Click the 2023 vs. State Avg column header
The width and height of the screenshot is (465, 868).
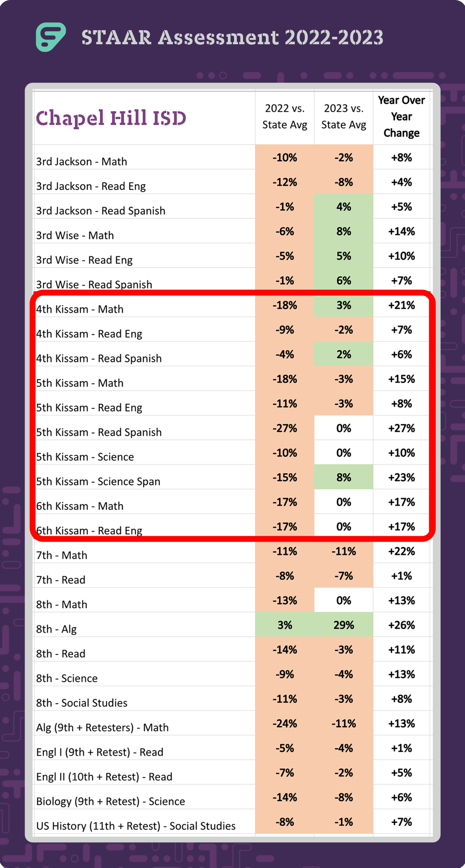(x=343, y=116)
